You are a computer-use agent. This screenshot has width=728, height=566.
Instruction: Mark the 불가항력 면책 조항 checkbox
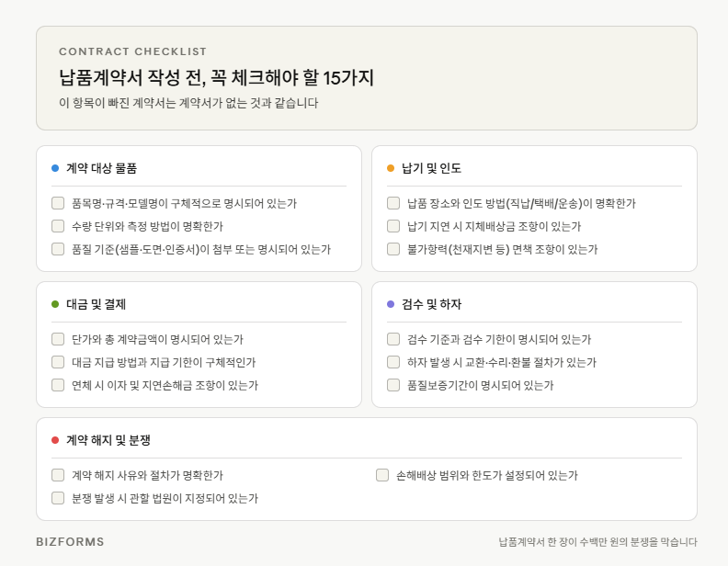pos(393,249)
